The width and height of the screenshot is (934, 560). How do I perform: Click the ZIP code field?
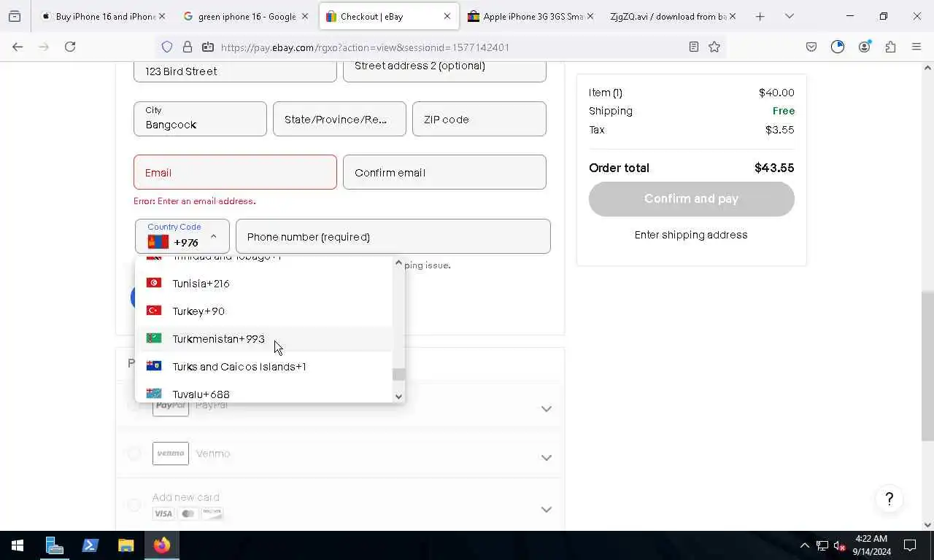click(x=479, y=119)
